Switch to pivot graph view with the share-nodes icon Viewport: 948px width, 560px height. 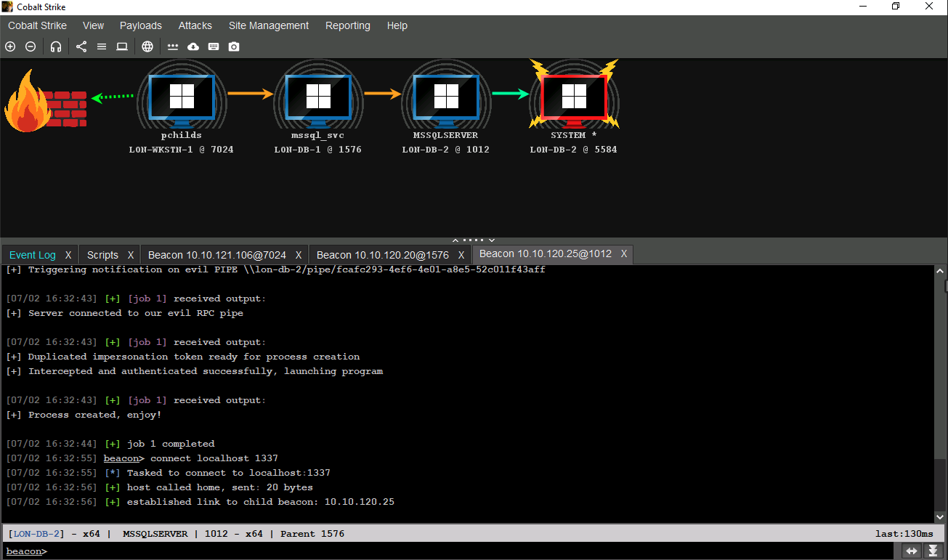[81, 46]
